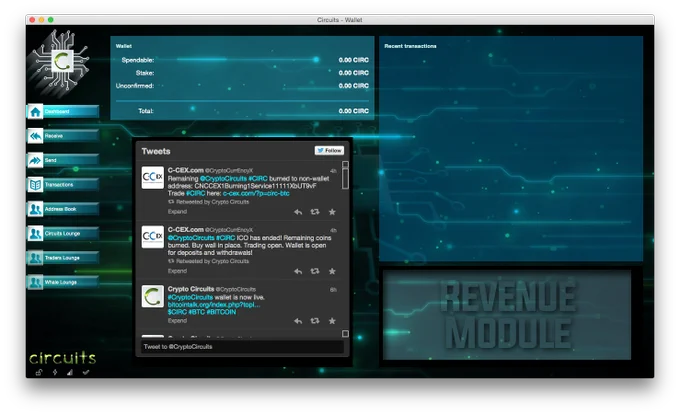
Task: Retweet the first C-CEX burned-coins tweet
Action: 315,212
